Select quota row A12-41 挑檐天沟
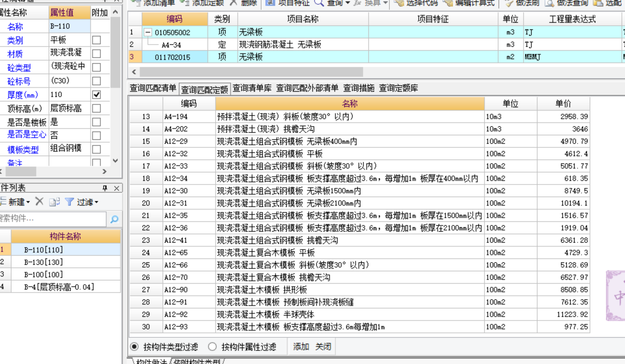The height and width of the screenshot is (364, 625). (359, 240)
